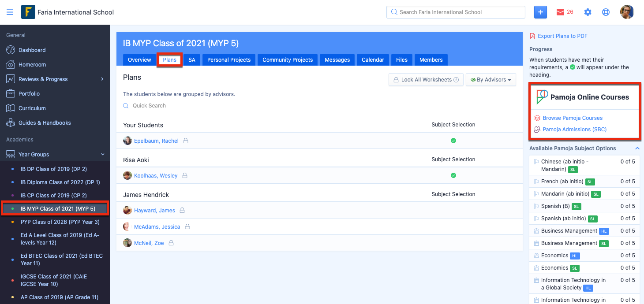
Task: Open the user profile avatar
Action: pos(627,12)
